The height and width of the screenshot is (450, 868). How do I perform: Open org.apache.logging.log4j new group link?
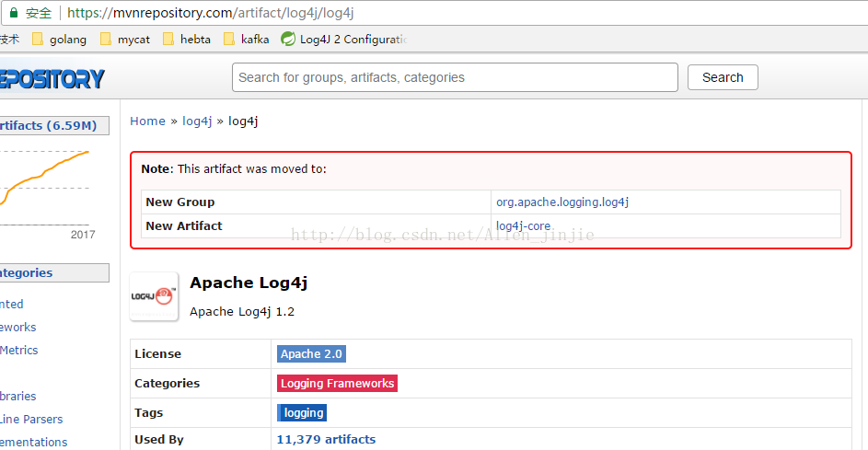tap(562, 202)
